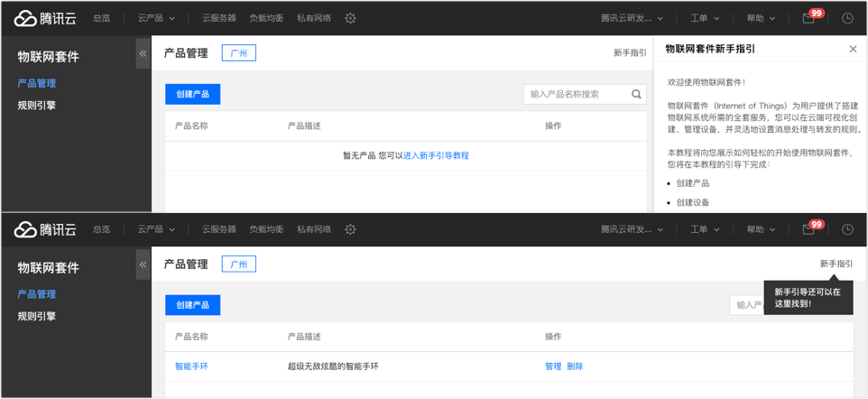Collapse the sidebar using the « icon in the upper screenshot
The height and width of the screenshot is (399, 868).
(143, 53)
